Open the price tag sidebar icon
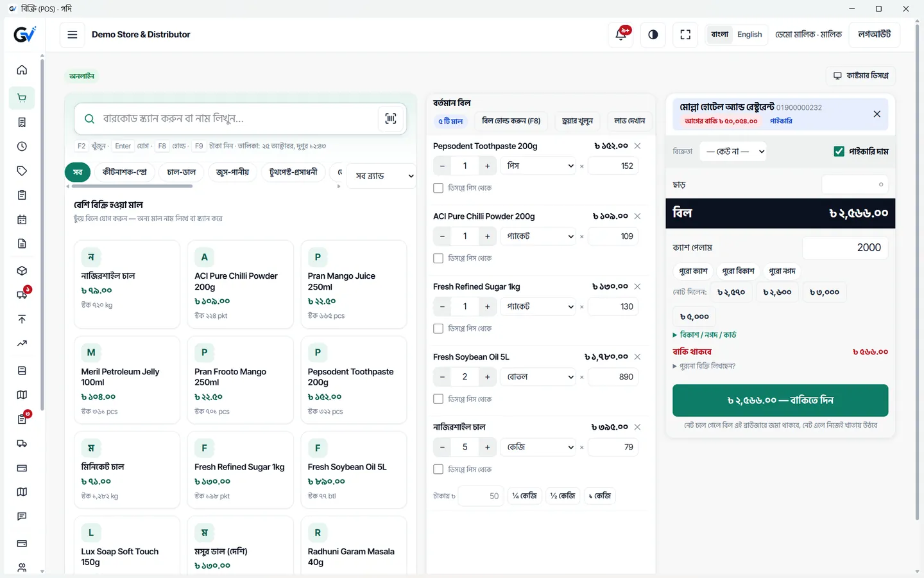 (22, 171)
